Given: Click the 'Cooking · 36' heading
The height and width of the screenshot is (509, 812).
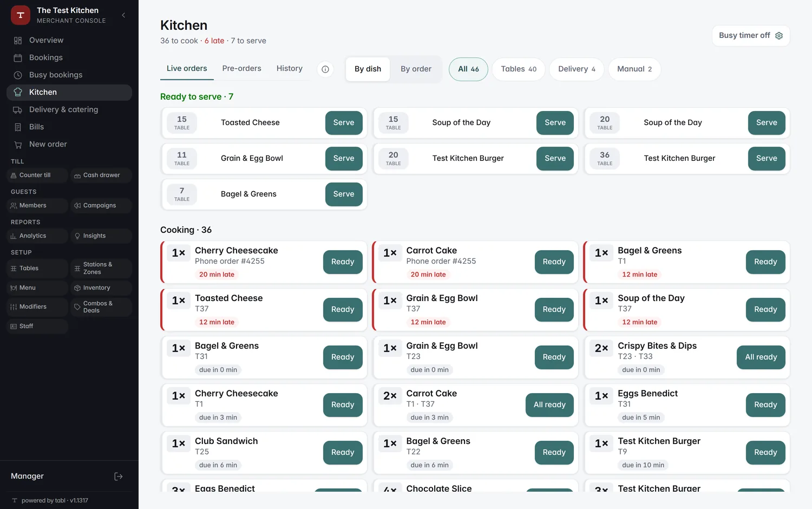Looking at the screenshot, I should tap(186, 230).
